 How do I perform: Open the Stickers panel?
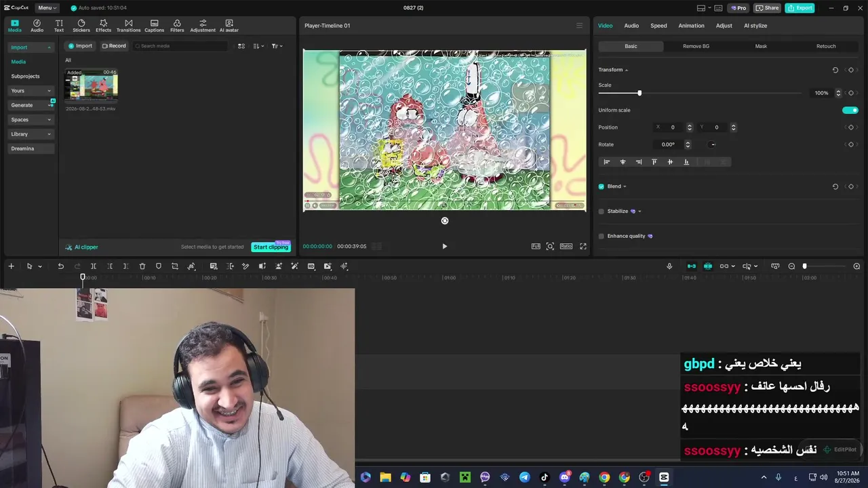(x=81, y=26)
